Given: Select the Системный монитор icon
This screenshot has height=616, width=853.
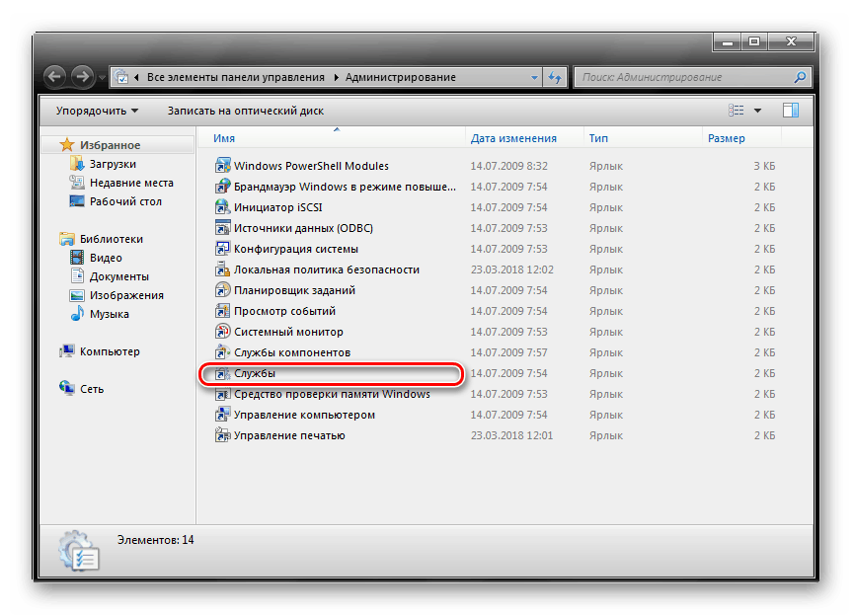Looking at the screenshot, I should [222, 333].
